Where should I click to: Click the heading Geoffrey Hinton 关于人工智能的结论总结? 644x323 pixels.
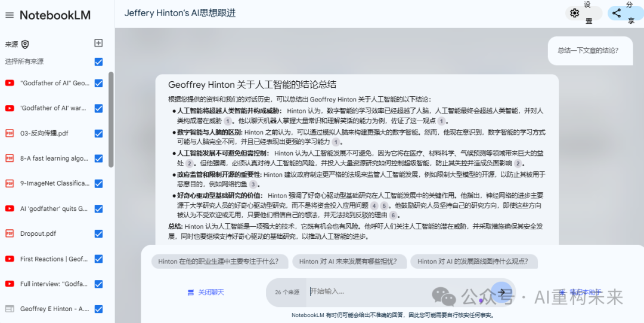252,85
